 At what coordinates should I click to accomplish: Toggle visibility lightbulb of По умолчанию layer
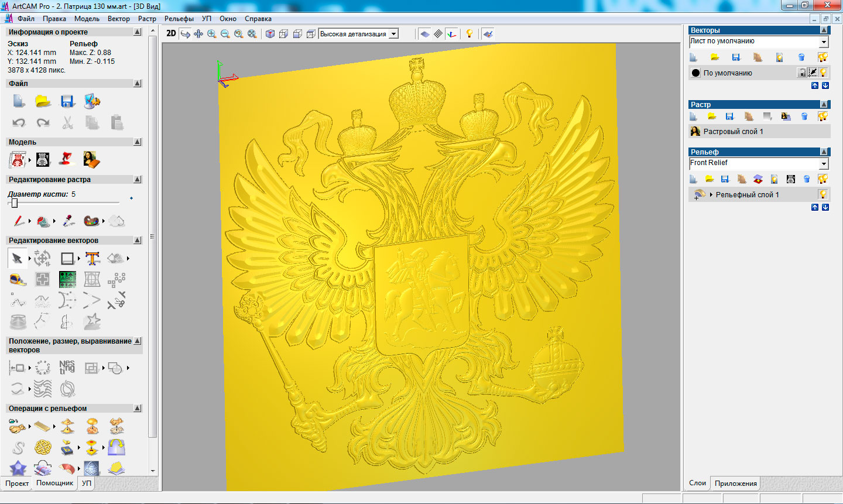pos(823,73)
